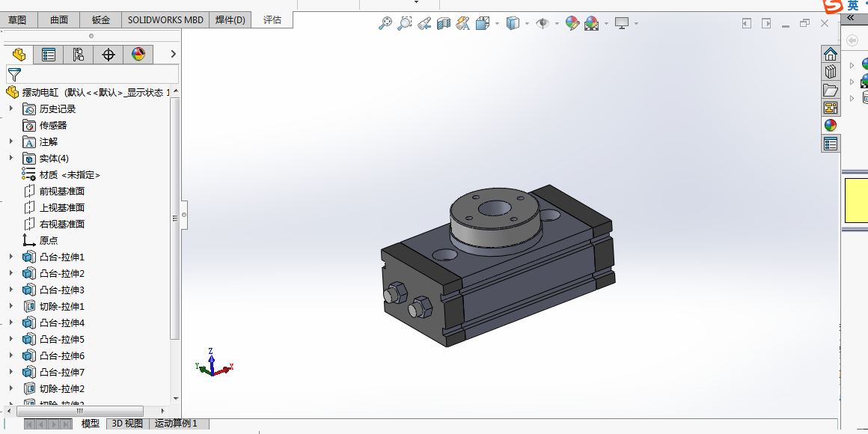Select the 原点 origin item
The height and width of the screenshot is (434, 868).
pos(40,241)
